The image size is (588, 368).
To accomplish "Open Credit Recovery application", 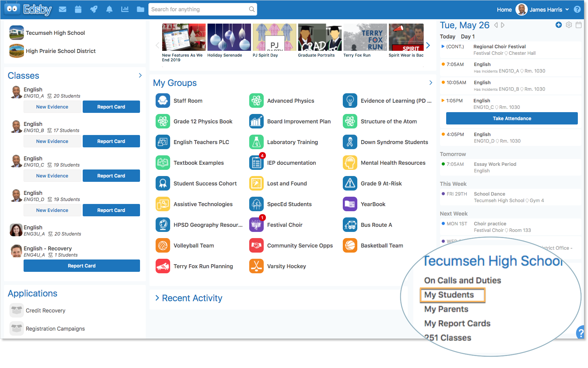I will click(x=45, y=311).
